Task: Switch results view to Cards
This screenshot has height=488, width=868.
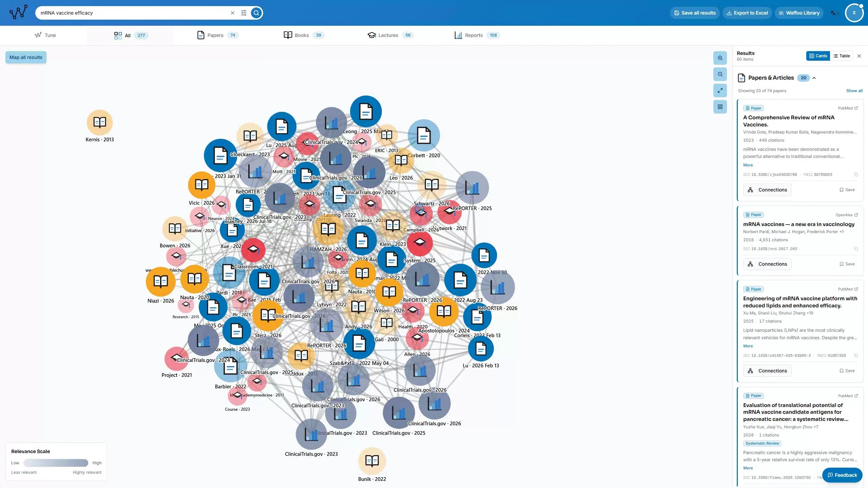Action: point(818,56)
